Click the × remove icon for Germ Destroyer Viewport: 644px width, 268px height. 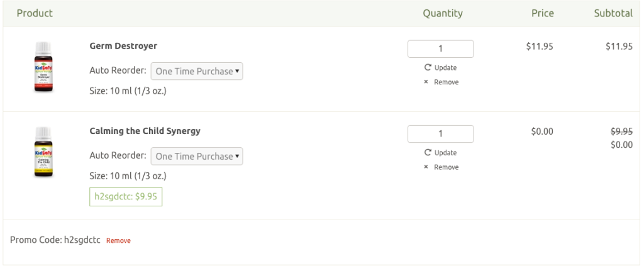(x=428, y=82)
